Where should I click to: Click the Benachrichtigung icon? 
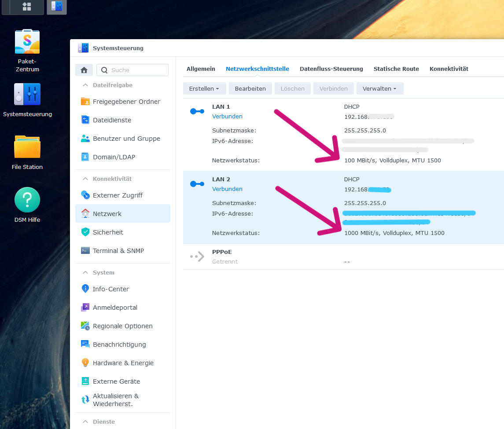(85, 344)
